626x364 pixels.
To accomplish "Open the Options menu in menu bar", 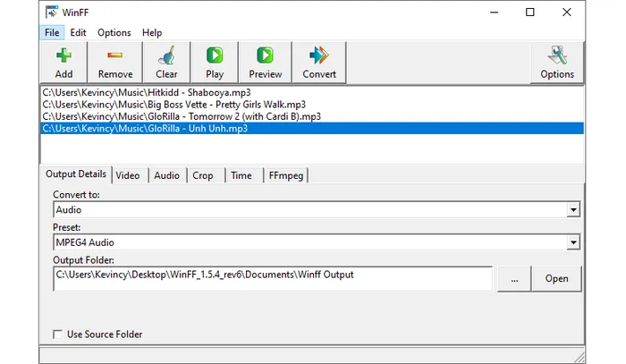I will pyautogui.click(x=114, y=33).
